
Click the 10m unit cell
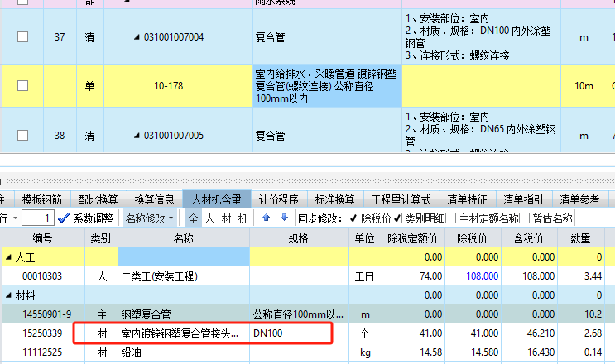[584, 86]
